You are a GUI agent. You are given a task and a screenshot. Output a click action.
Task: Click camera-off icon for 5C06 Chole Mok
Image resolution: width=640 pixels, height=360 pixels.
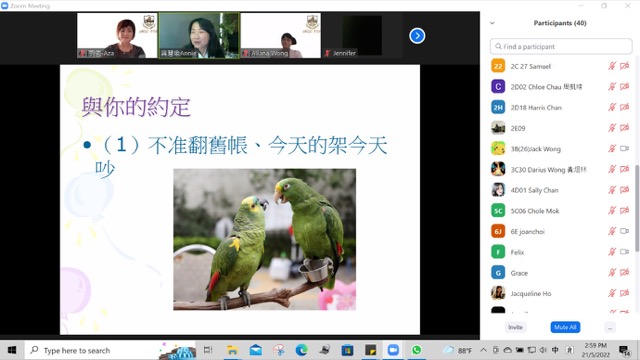(x=624, y=211)
